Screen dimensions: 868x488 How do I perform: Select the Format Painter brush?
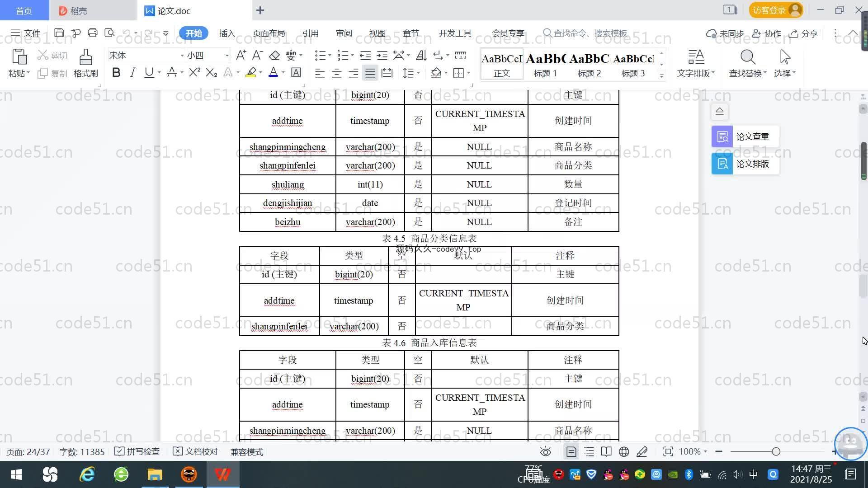(x=85, y=57)
